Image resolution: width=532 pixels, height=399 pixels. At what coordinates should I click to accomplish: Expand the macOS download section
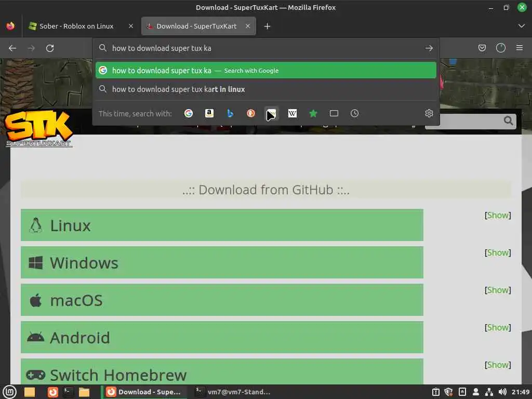(x=222, y=300)
